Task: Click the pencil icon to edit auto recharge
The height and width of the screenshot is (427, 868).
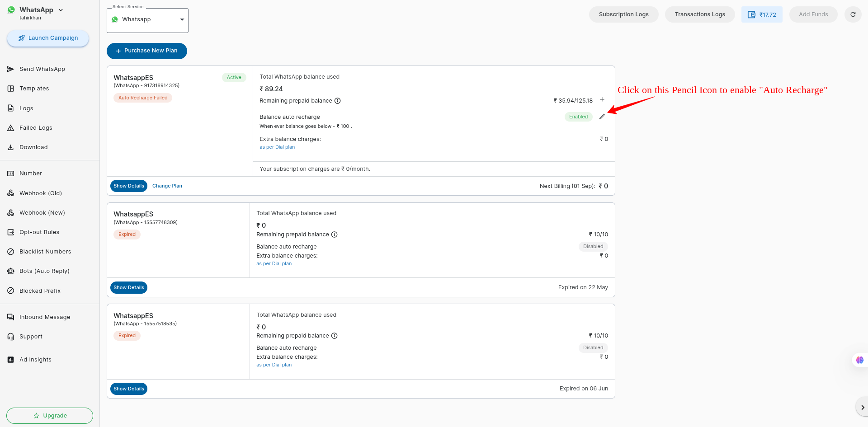Action: [602, 117]
